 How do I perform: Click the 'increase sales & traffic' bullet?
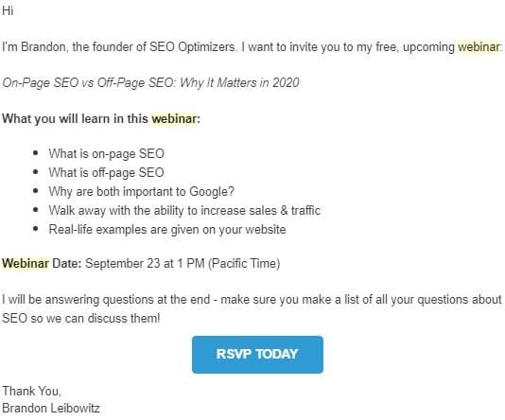(x=184, y=211)
